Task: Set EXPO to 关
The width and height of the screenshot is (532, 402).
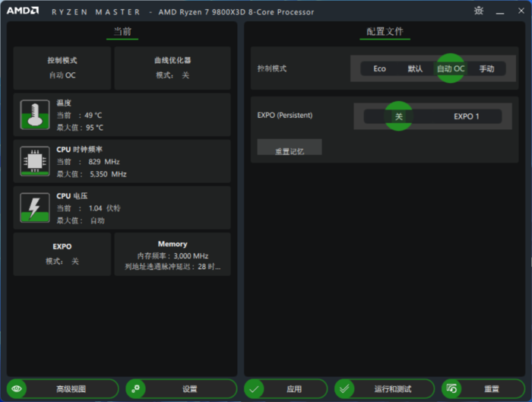Action: (x=399, y=116)
